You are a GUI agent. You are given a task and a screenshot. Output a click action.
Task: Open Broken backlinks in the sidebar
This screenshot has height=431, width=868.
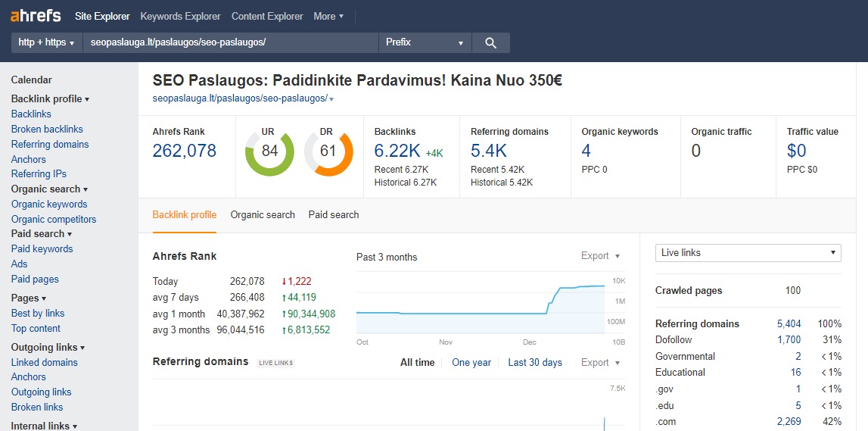point(47,130)
